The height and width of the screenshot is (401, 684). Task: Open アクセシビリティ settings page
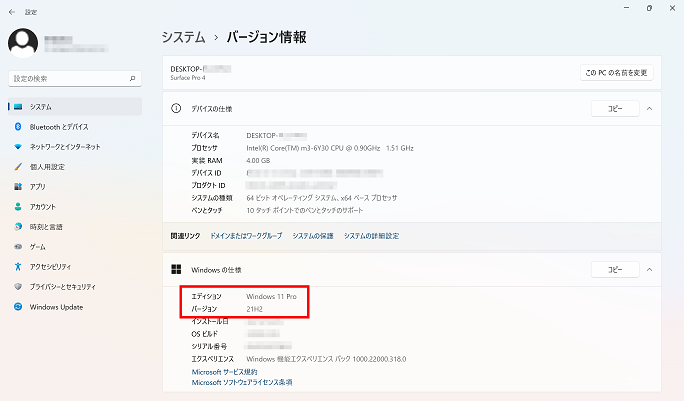click(x=75, y=267)
